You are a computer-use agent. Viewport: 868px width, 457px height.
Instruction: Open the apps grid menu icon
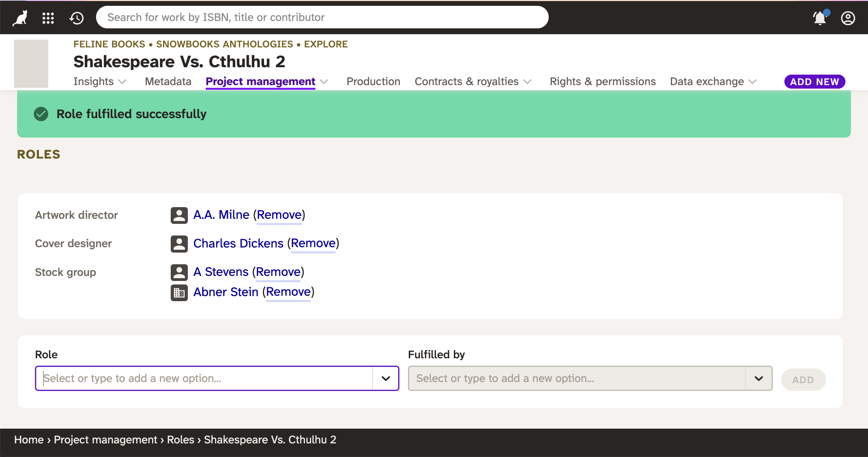pos(48,18)
